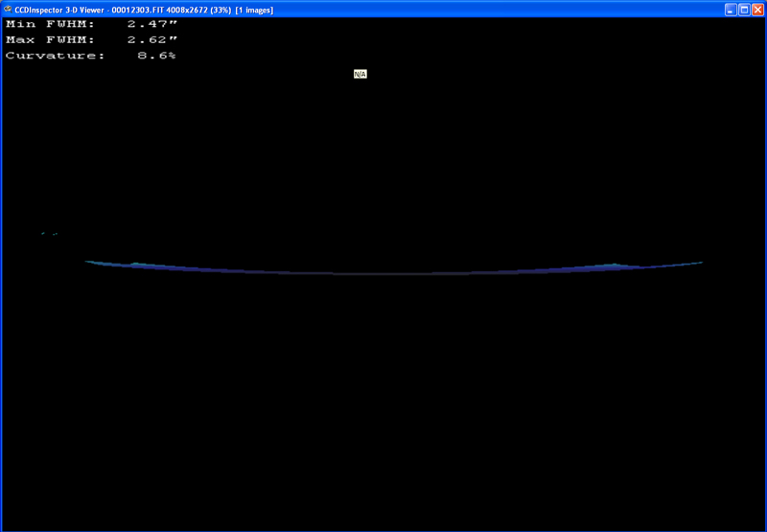Select the 8.6% curvature value
767x532 pixels.
pos(156,57)
